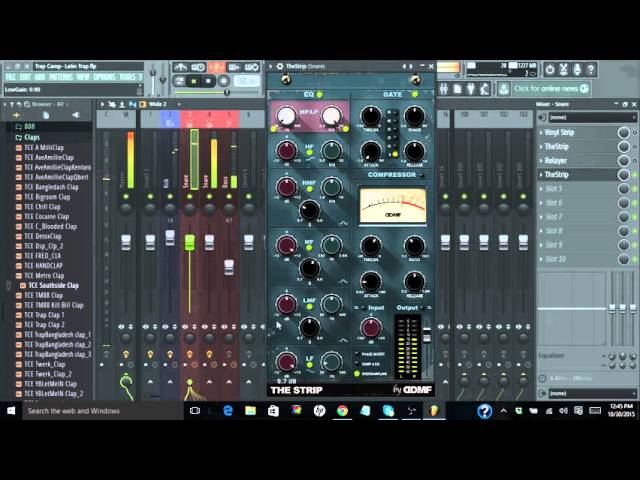Viewport: 640px width, 480px height.
Task: Toggle the COMPRESSOR section power LED
Action: click(421, 175)
